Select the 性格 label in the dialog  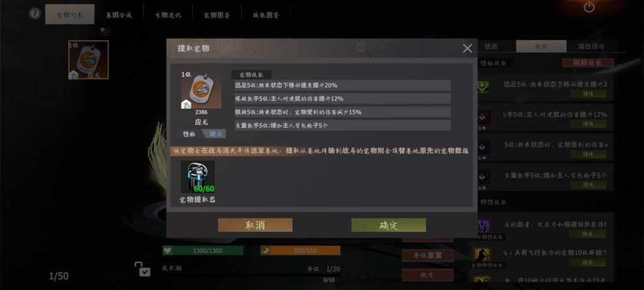tap(190, 134)
